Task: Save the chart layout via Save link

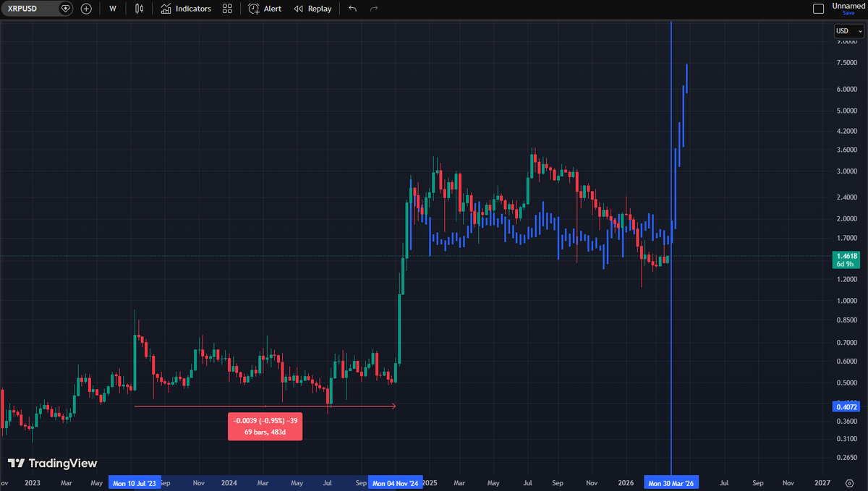Action: point(848,13)
